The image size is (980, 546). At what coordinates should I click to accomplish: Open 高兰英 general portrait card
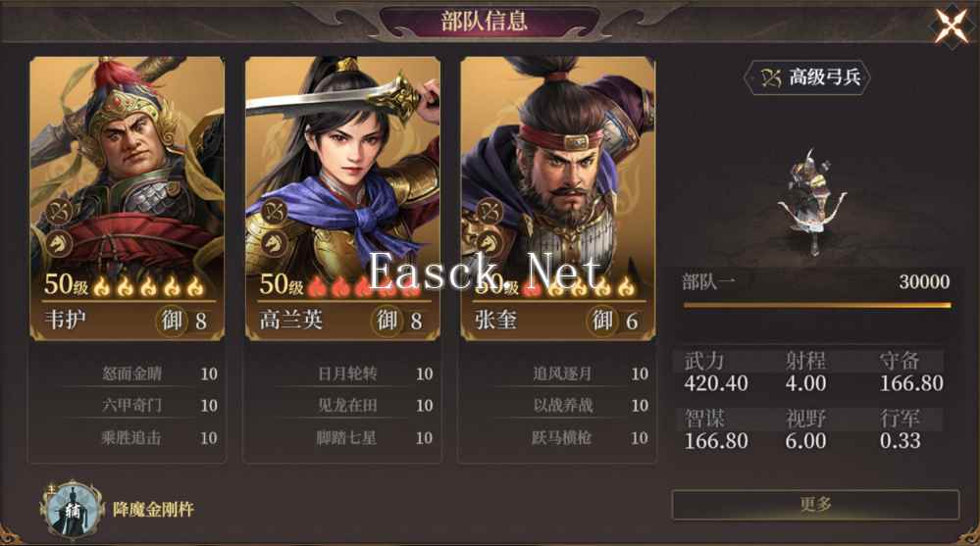(342, 199)
